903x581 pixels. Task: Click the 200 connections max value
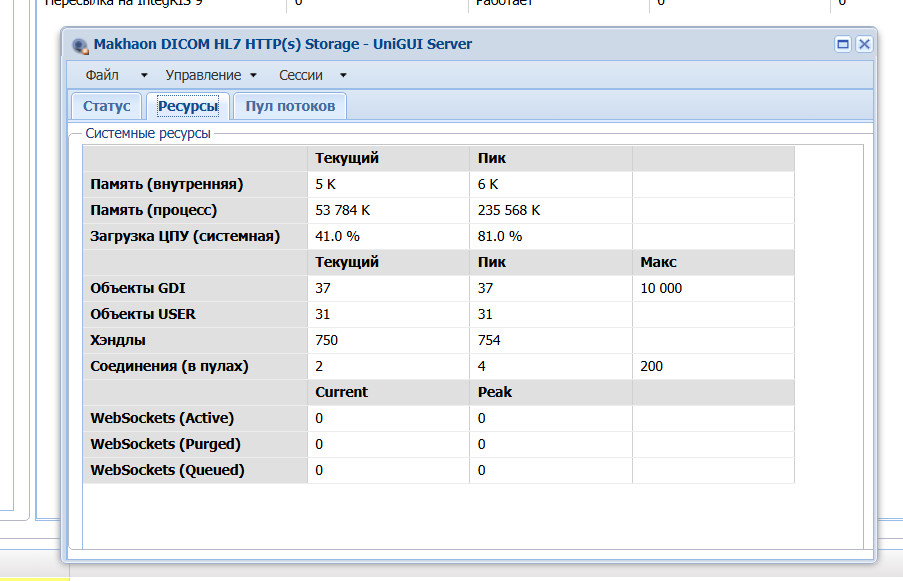pos(651,366)
